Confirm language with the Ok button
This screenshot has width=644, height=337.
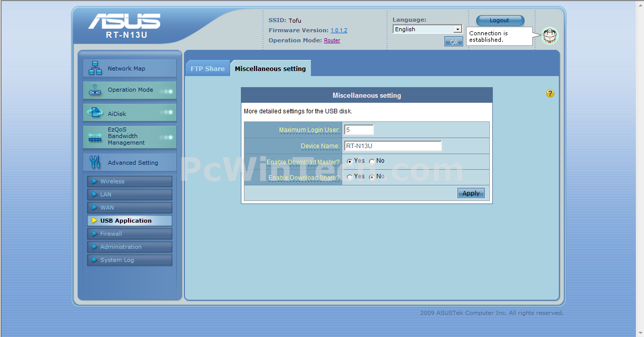coord(454,42)
